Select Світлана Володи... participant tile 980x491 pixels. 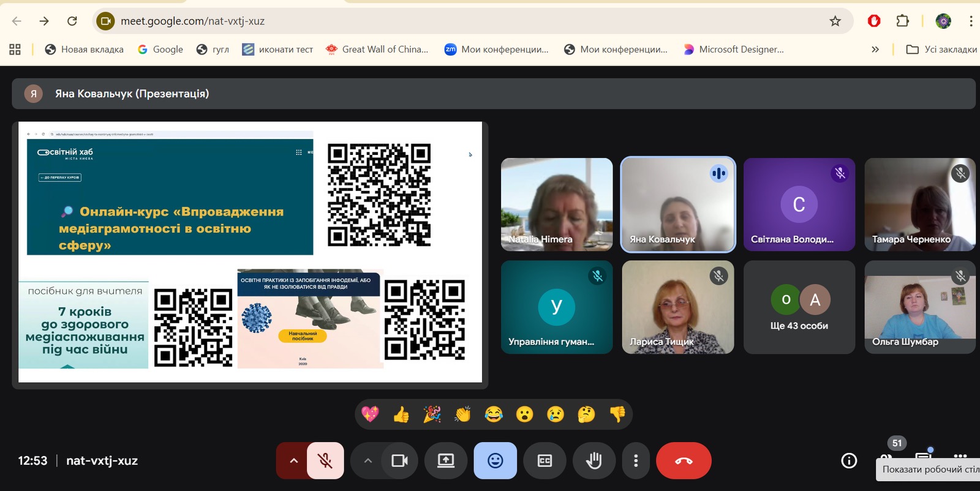pos(799,204)
